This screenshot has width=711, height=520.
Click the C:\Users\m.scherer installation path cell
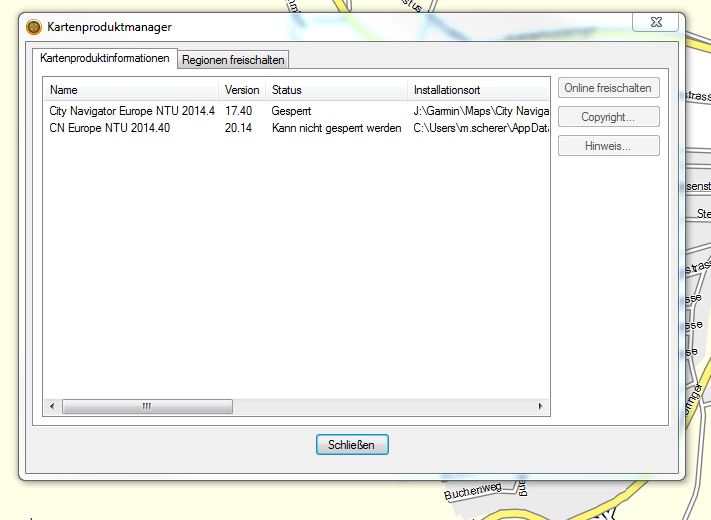tap(480, 128)
